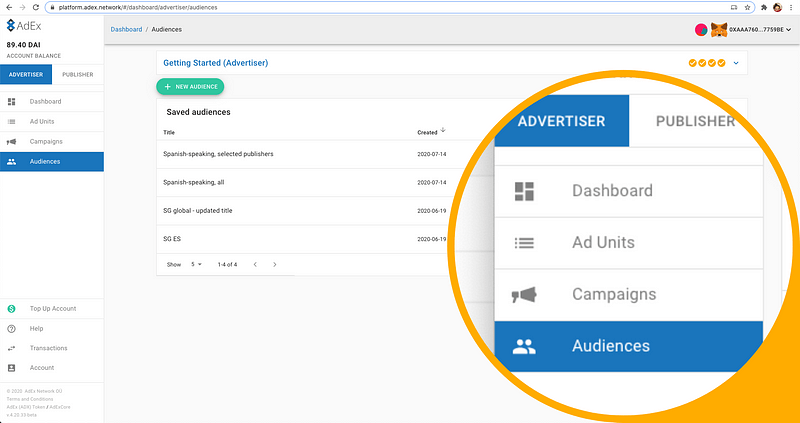The image size is (800, 423).
Task: Click the Ad Units list icon in left navigation
Action: click(12, 121)
